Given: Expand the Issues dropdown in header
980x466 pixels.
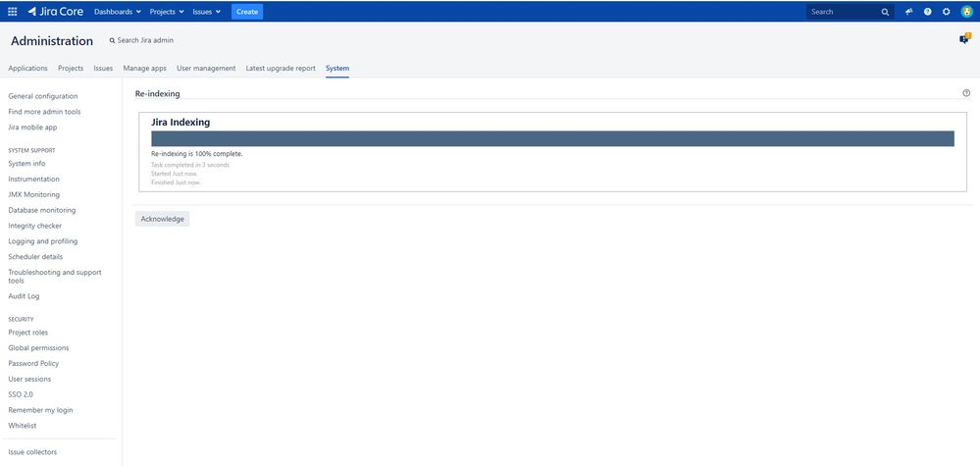Looking at the screenshot, I should 207,12.
